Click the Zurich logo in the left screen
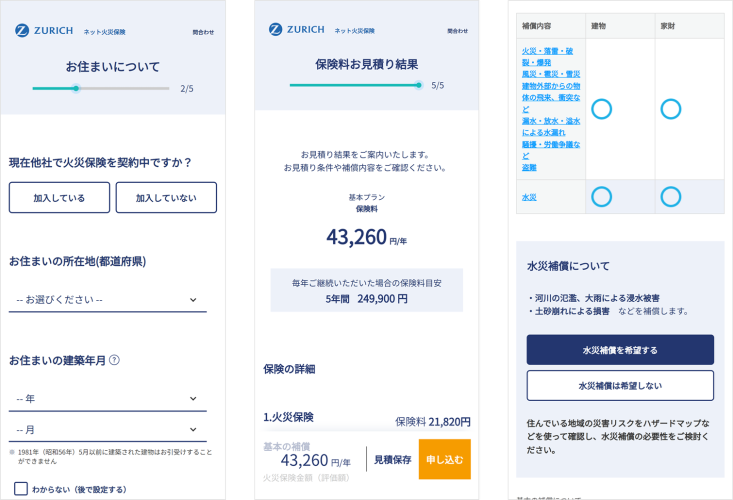Image resolution: width=733 pixels, height=500 pixels. tap(44, 31)
